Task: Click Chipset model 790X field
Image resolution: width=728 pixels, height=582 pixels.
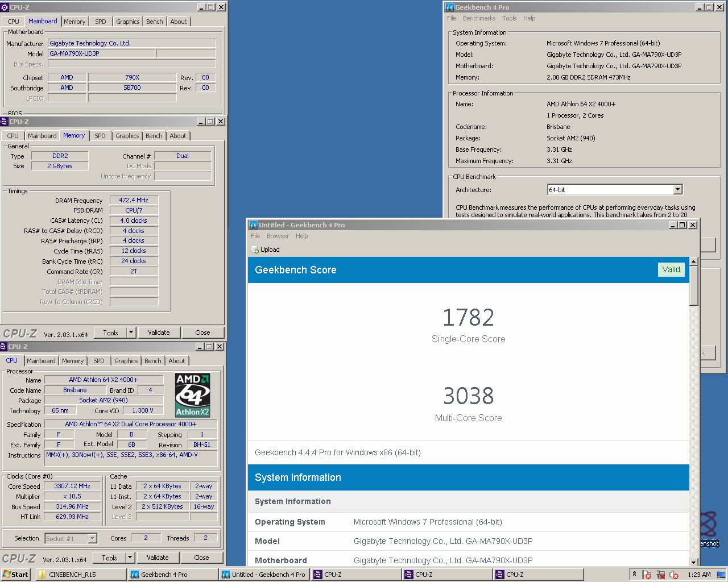Action: tap(132, 77)
